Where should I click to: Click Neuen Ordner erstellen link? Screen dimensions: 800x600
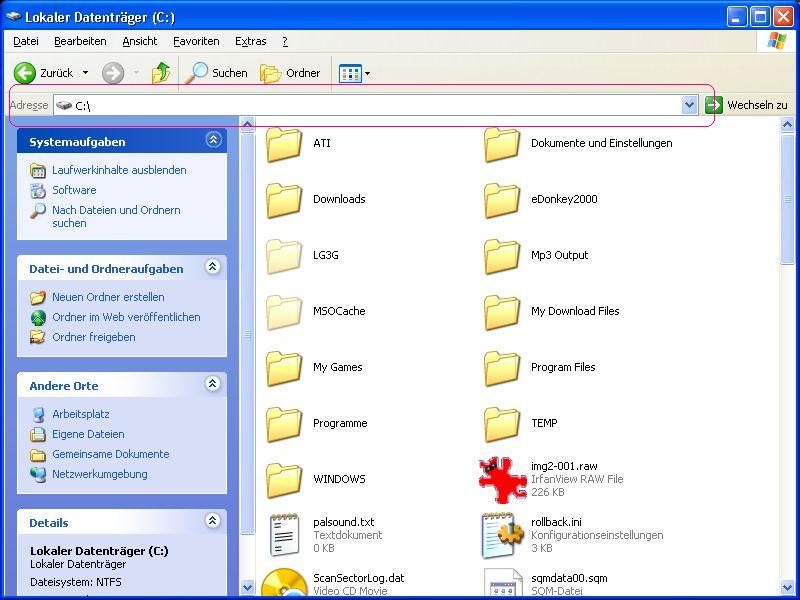pos(108,297)
